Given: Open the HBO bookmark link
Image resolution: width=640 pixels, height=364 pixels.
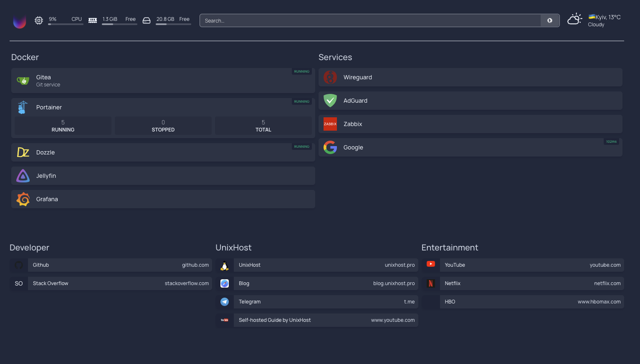Looking at the screenshot, I should [532, 302].
